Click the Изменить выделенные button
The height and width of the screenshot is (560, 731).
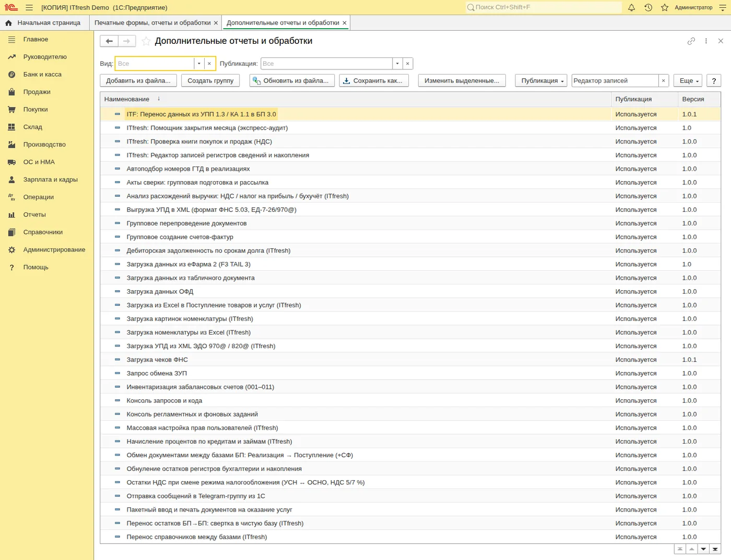tap(462, 80)
